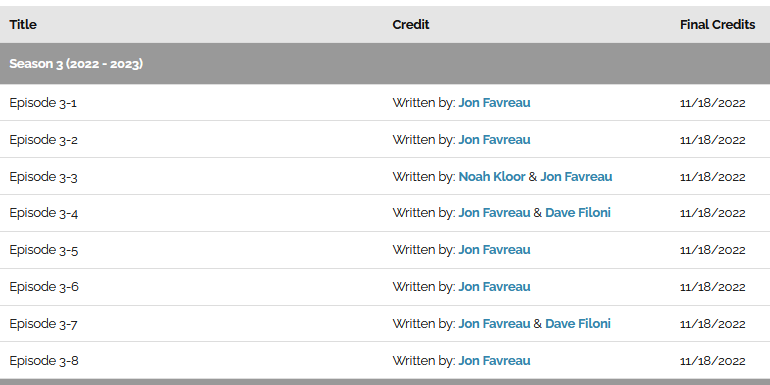Open Jon Favreau link in Episode 3-8 row
770x385 pixels.
pyautogui.click(x=494, y=360)
